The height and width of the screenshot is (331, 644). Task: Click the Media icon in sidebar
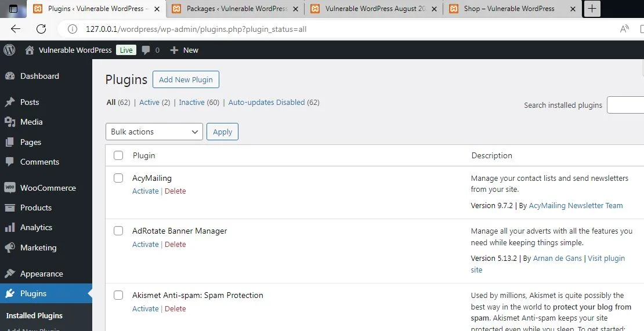10,122
